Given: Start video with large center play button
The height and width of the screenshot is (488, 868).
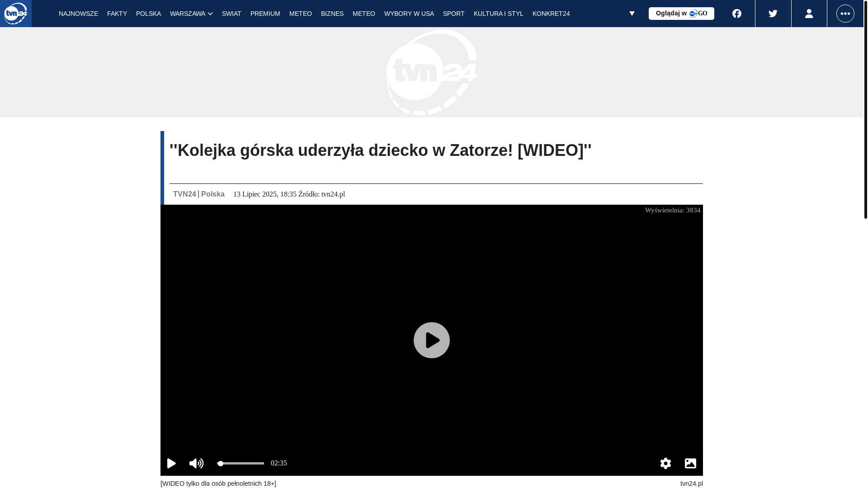Looking at the screenshot, I should pos(432,340).
